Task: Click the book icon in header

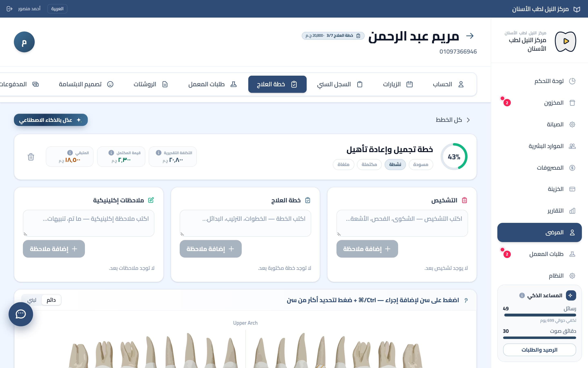Action: pyautogui.click(x=577, y=9)
